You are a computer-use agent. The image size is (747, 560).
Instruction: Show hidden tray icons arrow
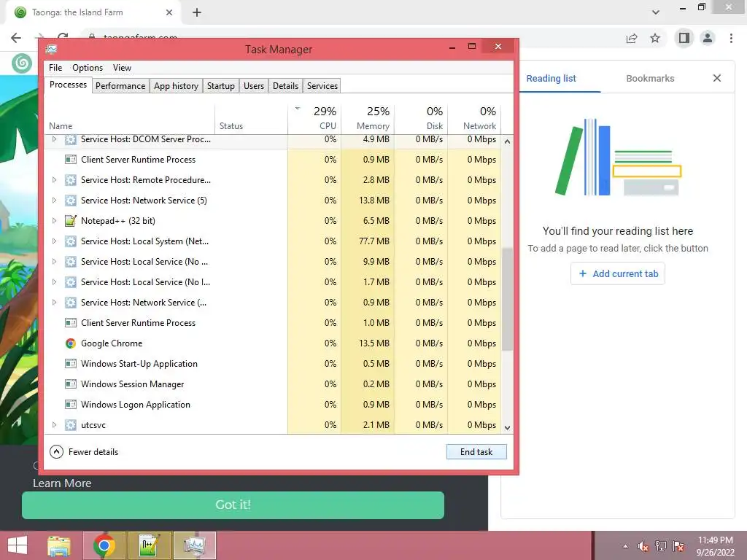625,546
